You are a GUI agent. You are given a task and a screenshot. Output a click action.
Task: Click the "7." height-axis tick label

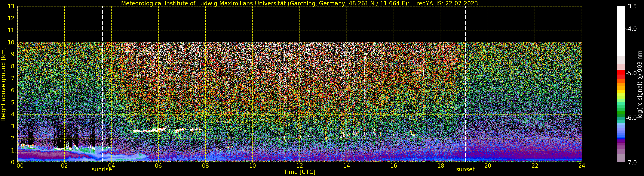[13, 78]
